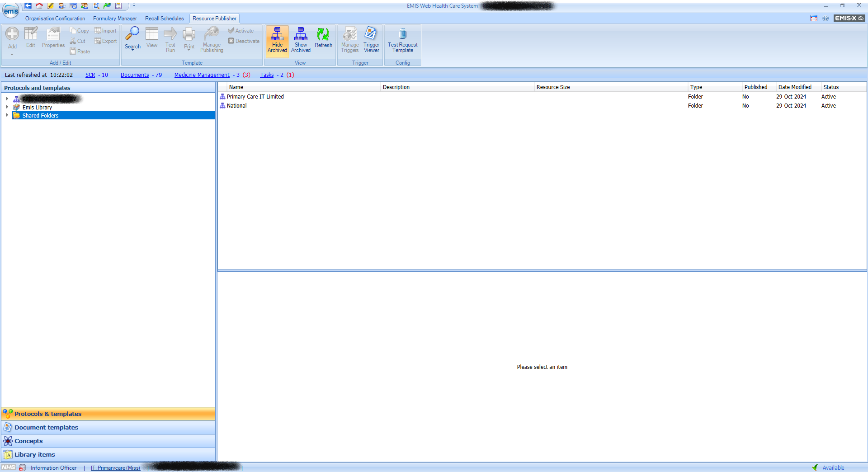Click Test Request Template icon

402,40
